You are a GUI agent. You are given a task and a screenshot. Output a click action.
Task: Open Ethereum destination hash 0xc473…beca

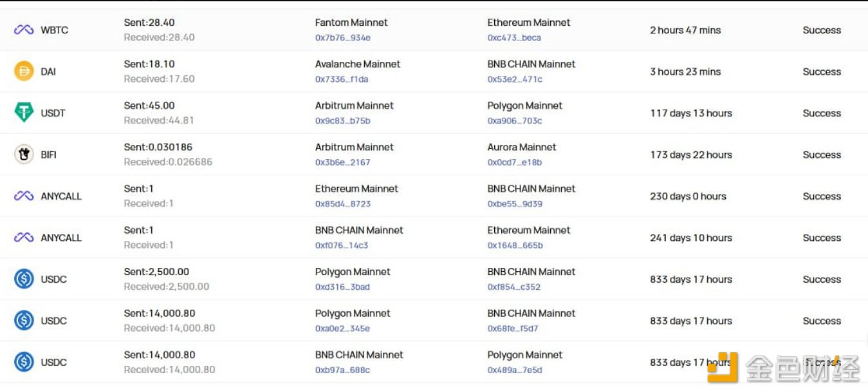point(514,37)
